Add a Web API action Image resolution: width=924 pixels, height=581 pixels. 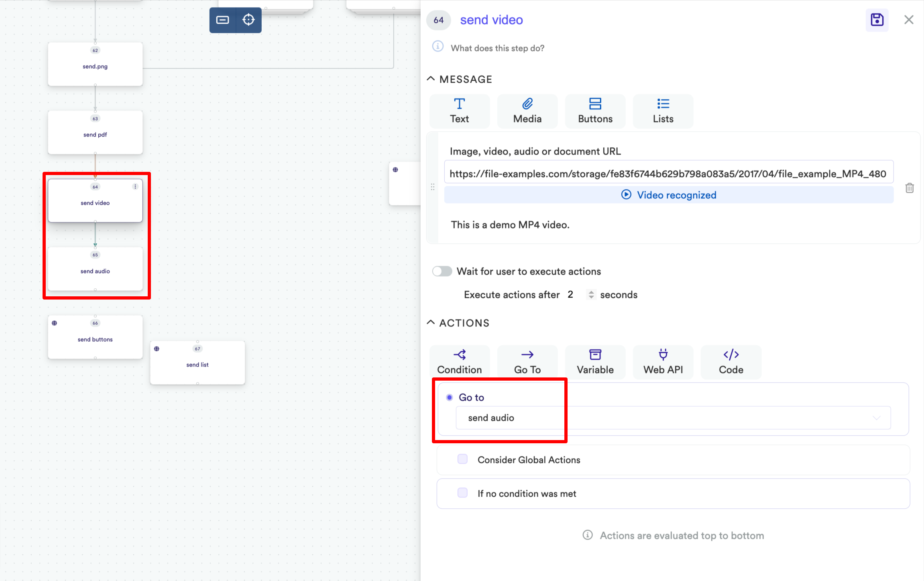(663, 362)
